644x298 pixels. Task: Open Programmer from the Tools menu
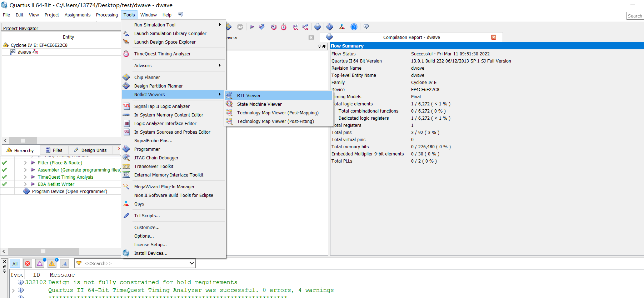pyautogui.click(x=174, y=149)
